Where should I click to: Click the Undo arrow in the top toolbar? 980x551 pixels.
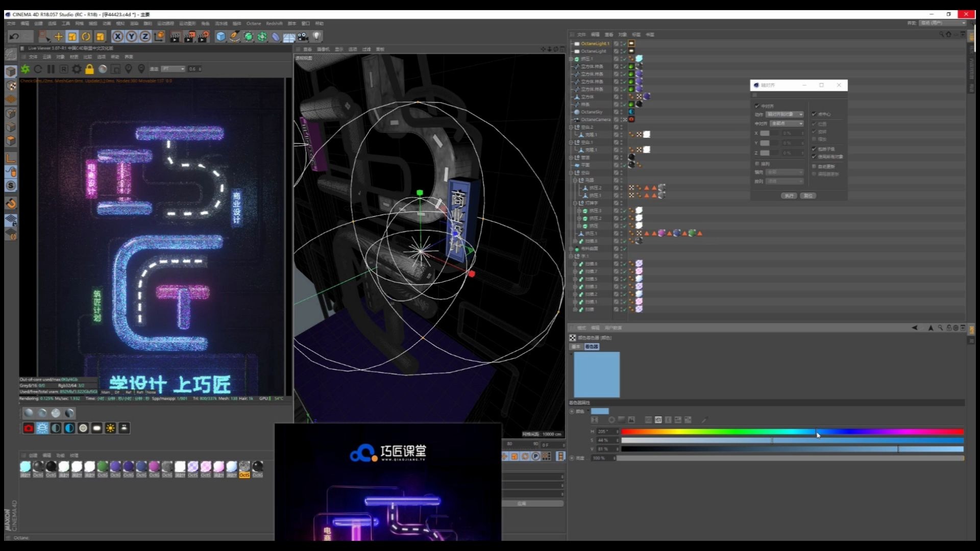click(14, 36)
